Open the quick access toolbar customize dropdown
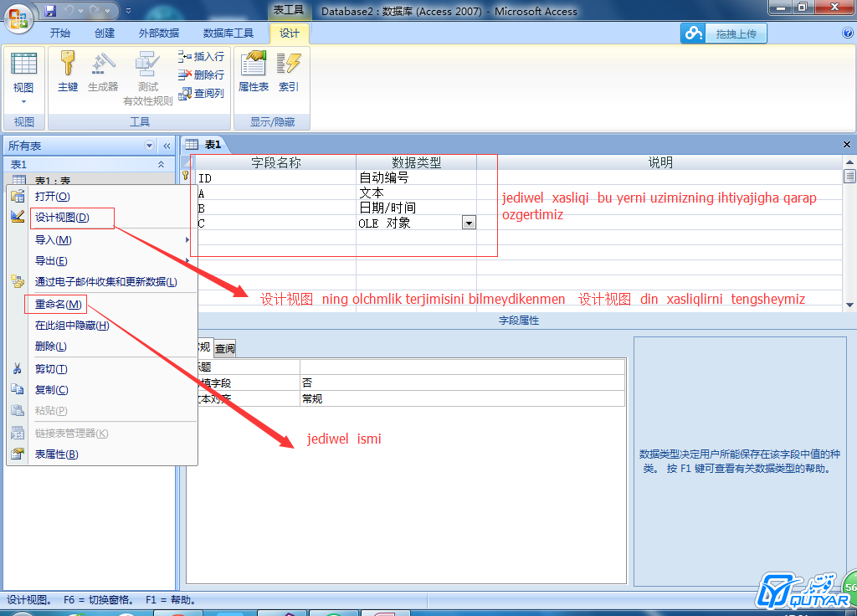The image size is (857, 616). tap(128, 10)
